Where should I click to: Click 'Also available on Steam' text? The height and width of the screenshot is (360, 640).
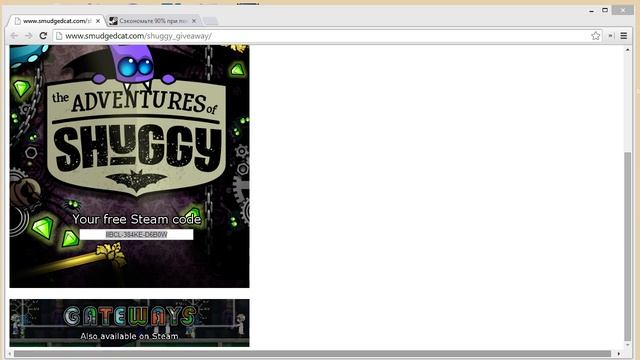tap(129, 336)
